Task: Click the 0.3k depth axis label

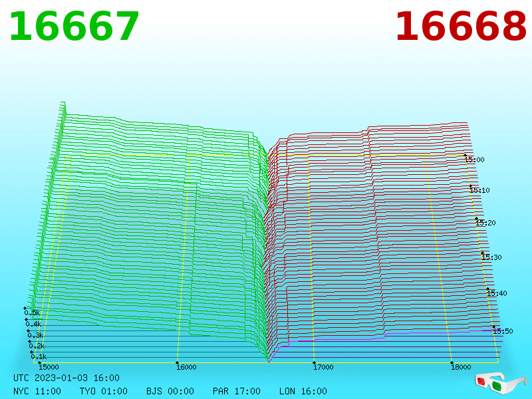Action: tap(35, 336)
